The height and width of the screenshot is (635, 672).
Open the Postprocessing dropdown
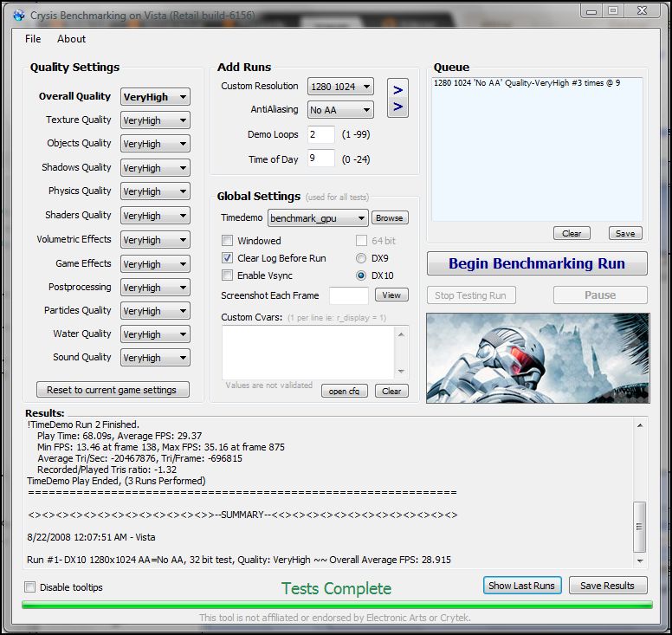pos(155,288)
